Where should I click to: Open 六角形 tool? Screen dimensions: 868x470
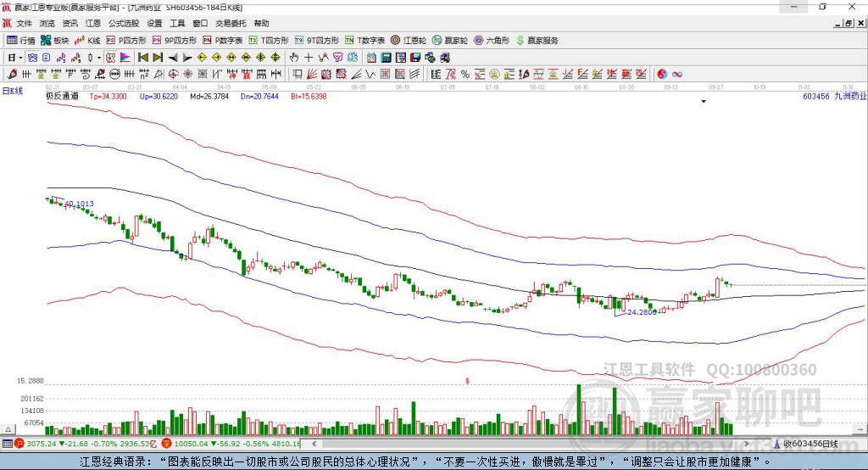[492, 41]
